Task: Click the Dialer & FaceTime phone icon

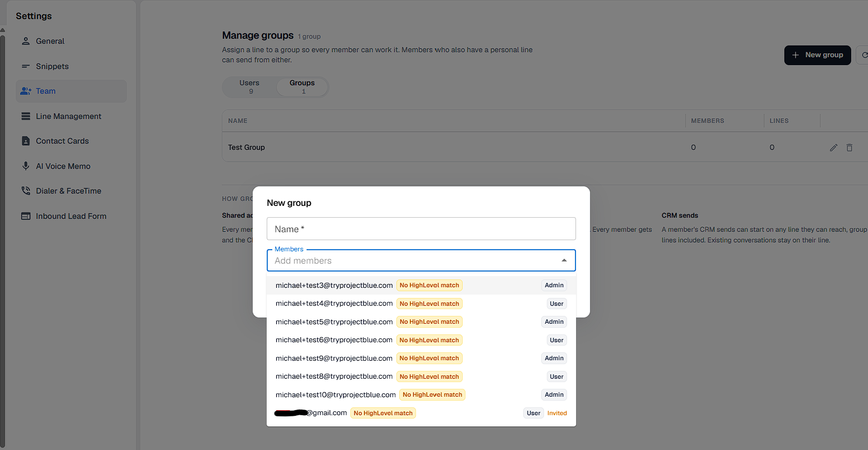Action: tap(26, 191)
